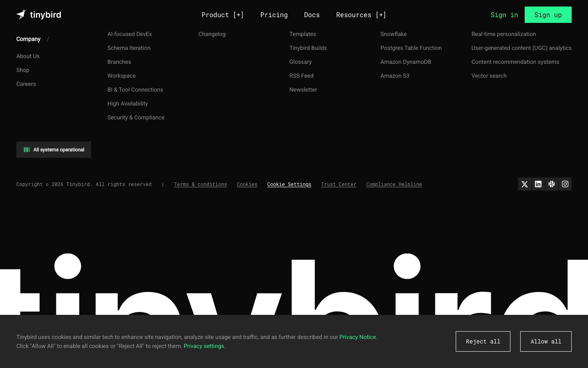Open Cookie Settings link
Image resolution: width=588 pixels, height=368 pixels.
pos(289,184)
